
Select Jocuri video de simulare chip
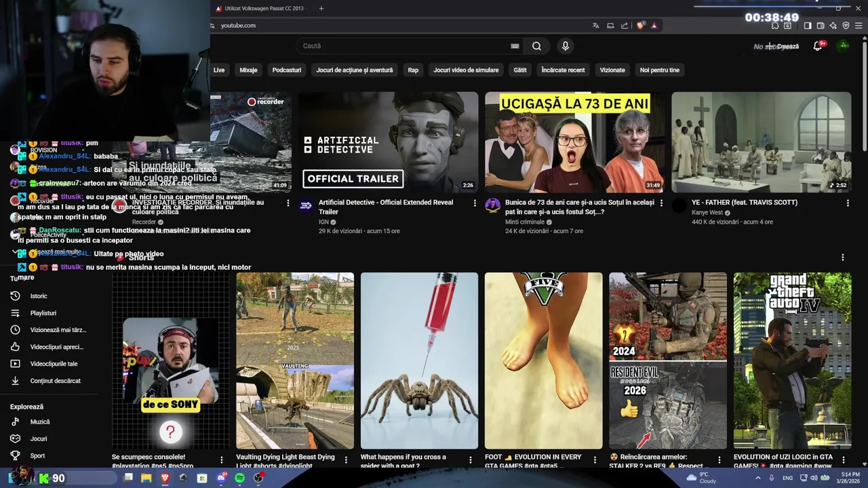tap(466, 70)
